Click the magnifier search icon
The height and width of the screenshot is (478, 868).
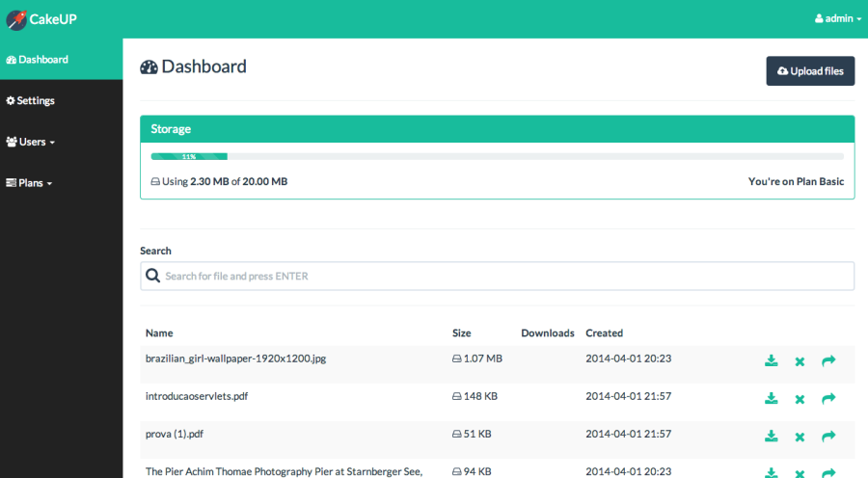(152, 276)
